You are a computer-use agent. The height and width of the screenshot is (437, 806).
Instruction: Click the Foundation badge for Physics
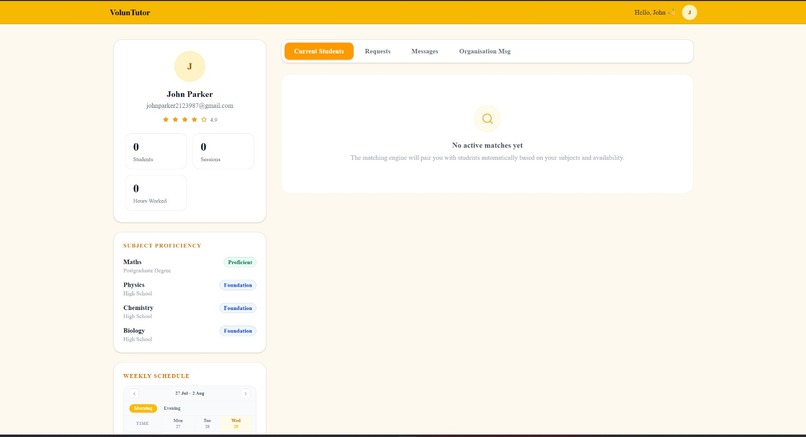pyautogui.click(x=238, y=285)
